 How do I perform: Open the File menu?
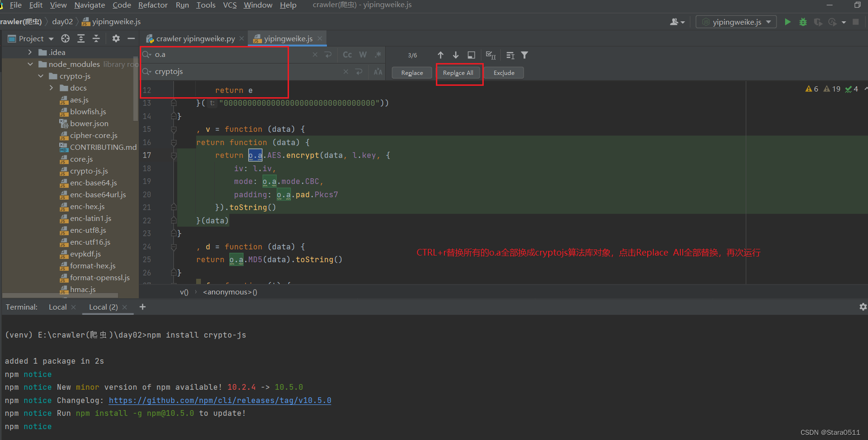pos(16,5)
